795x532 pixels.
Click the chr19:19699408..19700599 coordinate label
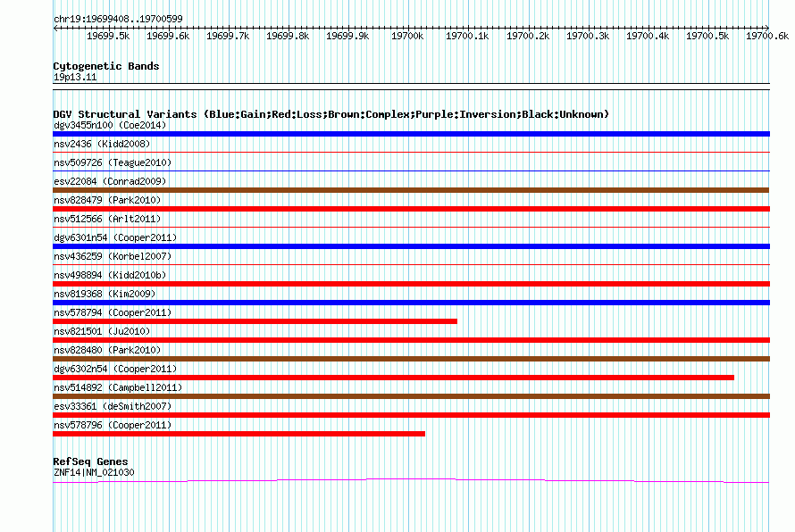[118, 19]
